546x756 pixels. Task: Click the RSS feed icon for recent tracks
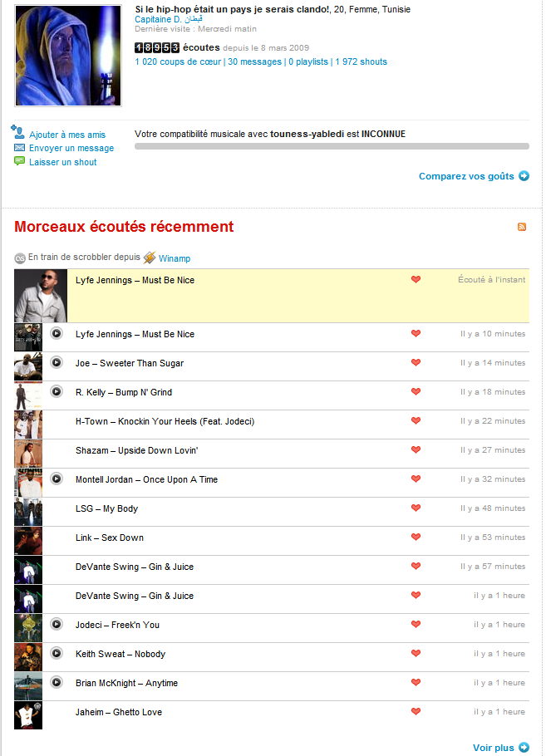tap(521, 227)
